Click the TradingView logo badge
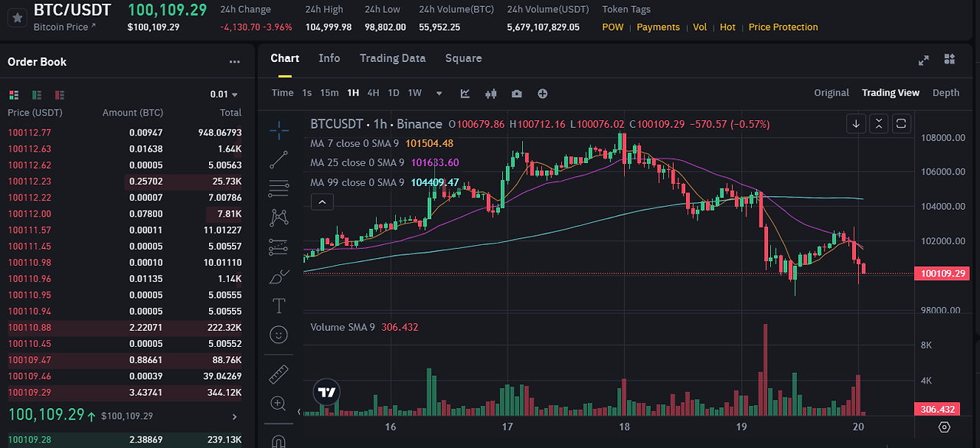The image size is (980, 448). pyautogui.click(x=327, y=392)
